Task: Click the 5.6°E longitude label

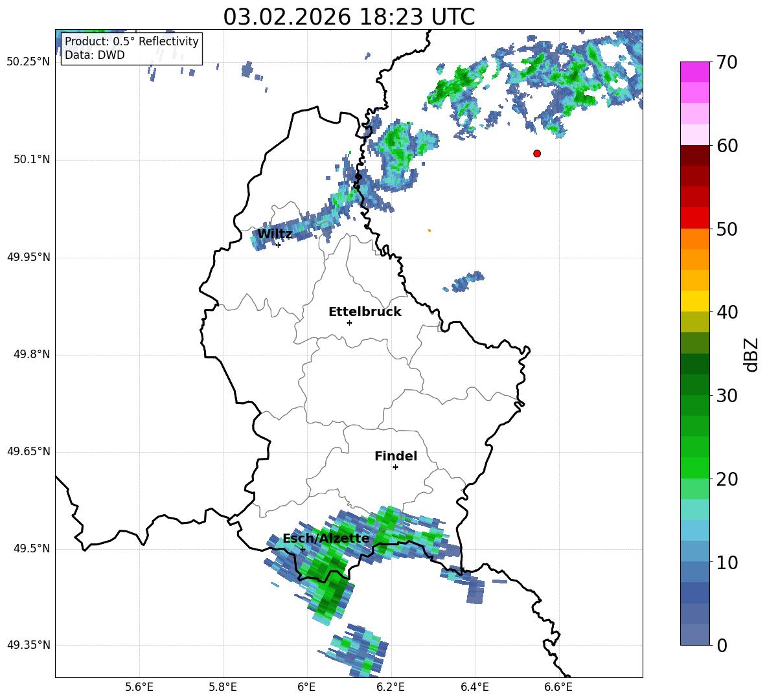Action: click(x=139, y=687)
